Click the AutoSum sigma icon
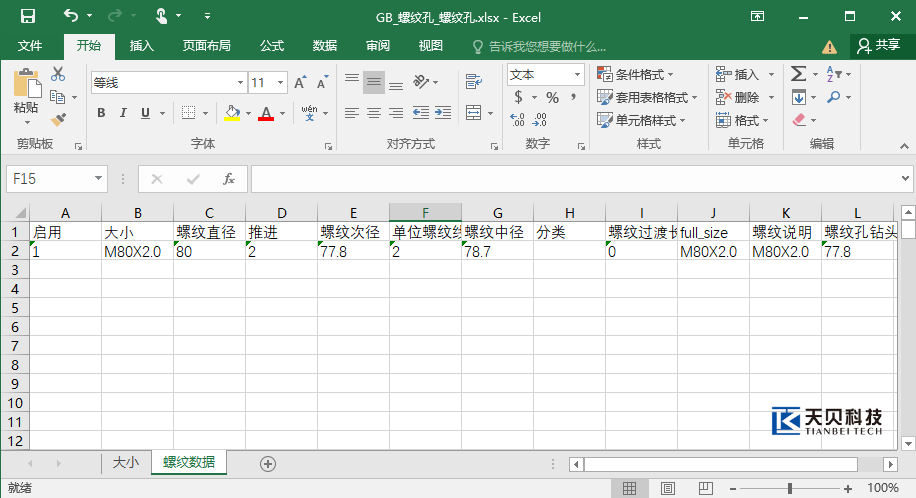The image size is (916, 498). pyautogui.click(x=798, y=74)
